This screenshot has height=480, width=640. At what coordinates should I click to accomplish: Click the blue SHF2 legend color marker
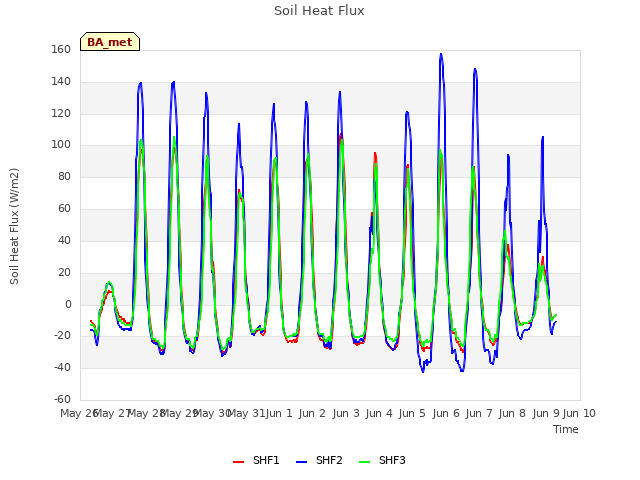(x=301, y=462)
